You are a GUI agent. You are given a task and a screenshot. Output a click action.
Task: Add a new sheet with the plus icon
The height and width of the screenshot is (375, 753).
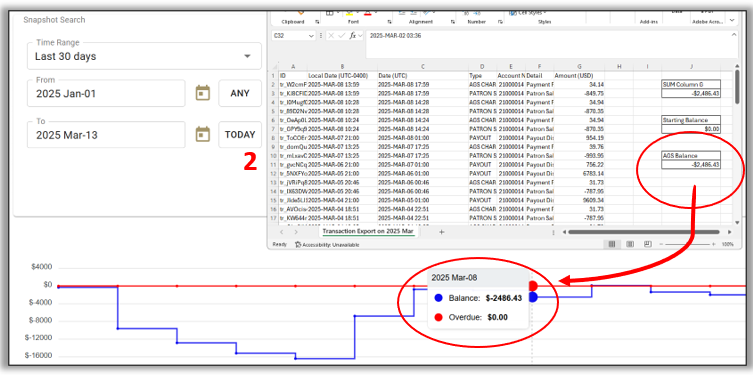coord(442,232)
